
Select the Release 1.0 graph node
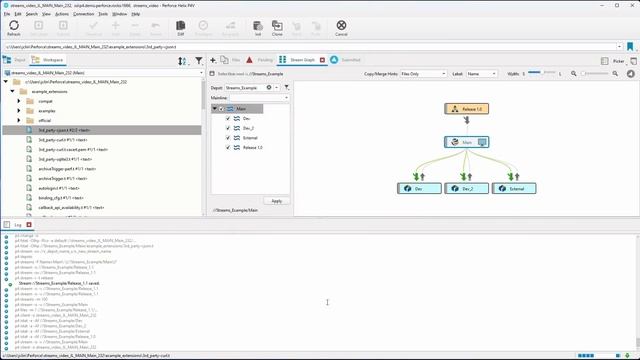tap(467, 109)
